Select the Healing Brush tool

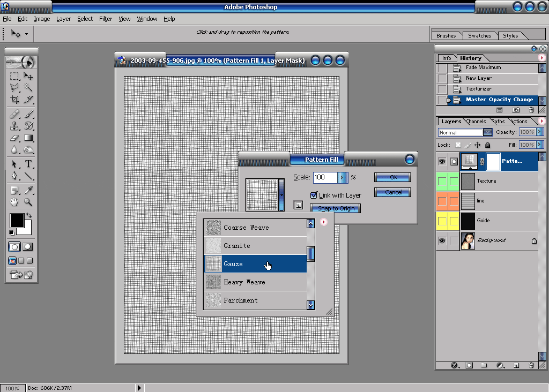coord(14,114)
